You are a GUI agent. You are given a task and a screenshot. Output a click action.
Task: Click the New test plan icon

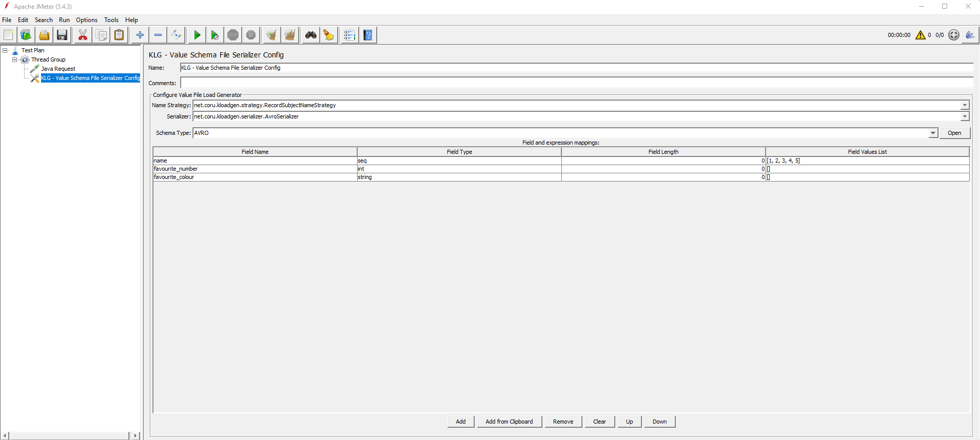[x=8, y=35]
